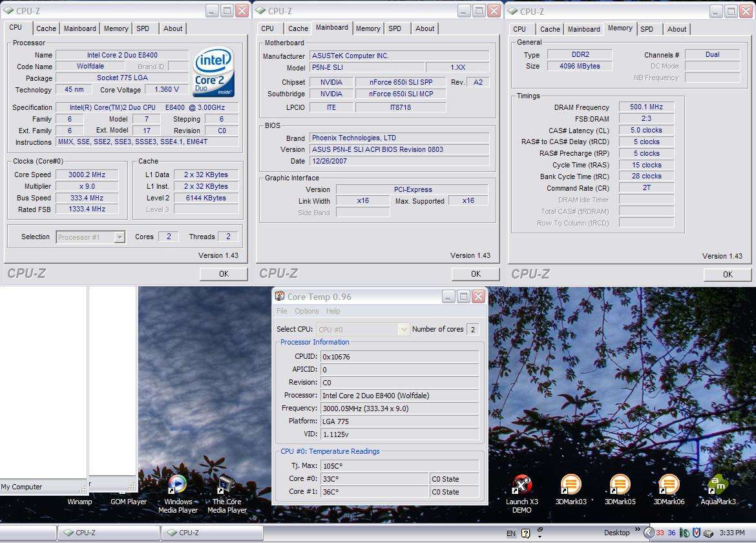Click the BIOS date 12/26/2007 value
The image size is (756, 543).
coord(399,161)
